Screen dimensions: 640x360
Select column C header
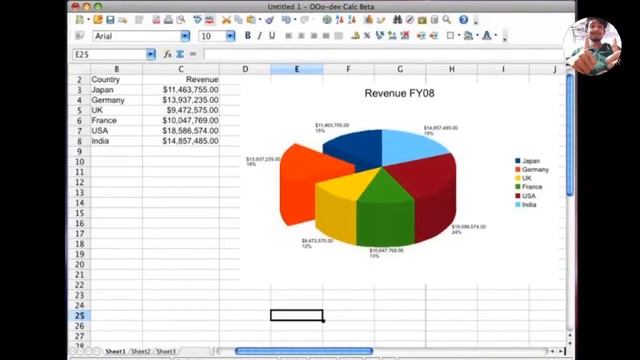(181, 69)
